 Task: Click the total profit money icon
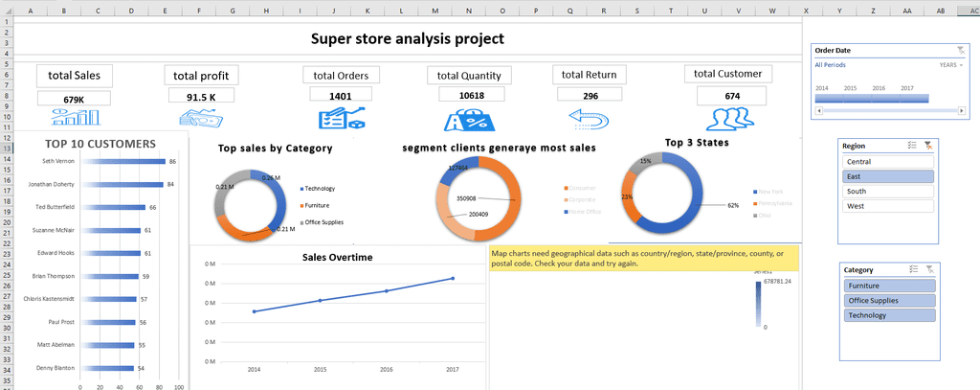201,118
